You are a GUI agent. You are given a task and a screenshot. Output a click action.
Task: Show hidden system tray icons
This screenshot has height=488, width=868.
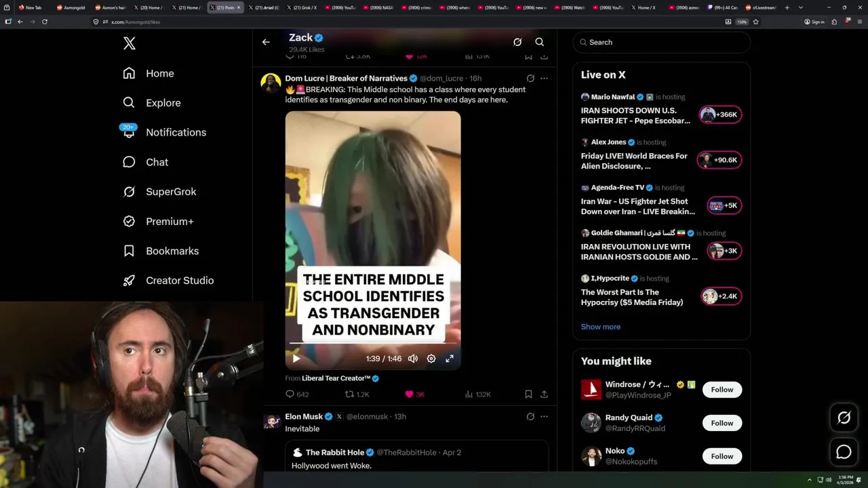pyautogui.click(x=809, y=480)
